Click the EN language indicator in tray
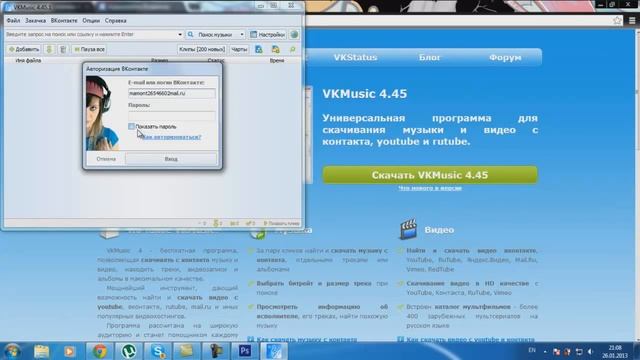 [x=532, y=350]
